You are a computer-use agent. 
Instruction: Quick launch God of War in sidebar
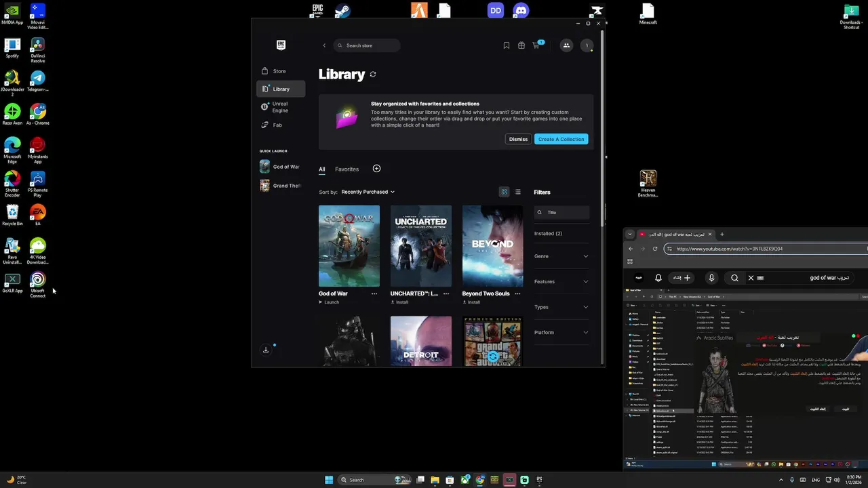tap(280, 167)
